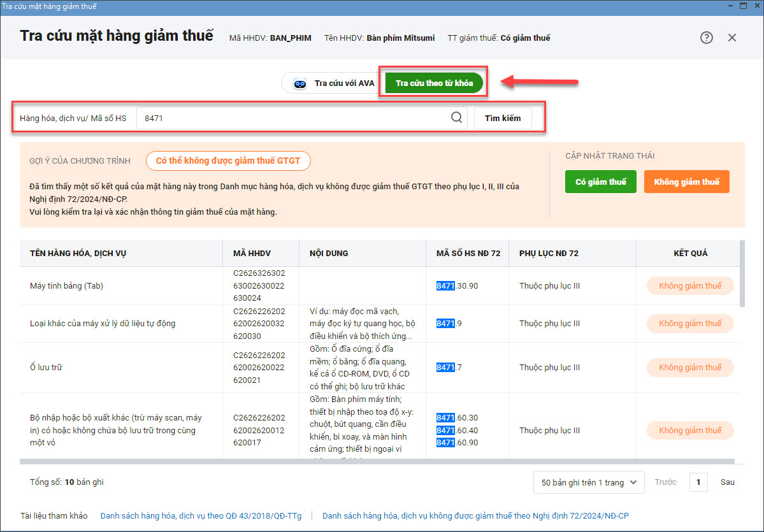This screenshot has height=532, width=764.
Task: Go to previous page with Trước
Action: point(665,482)
